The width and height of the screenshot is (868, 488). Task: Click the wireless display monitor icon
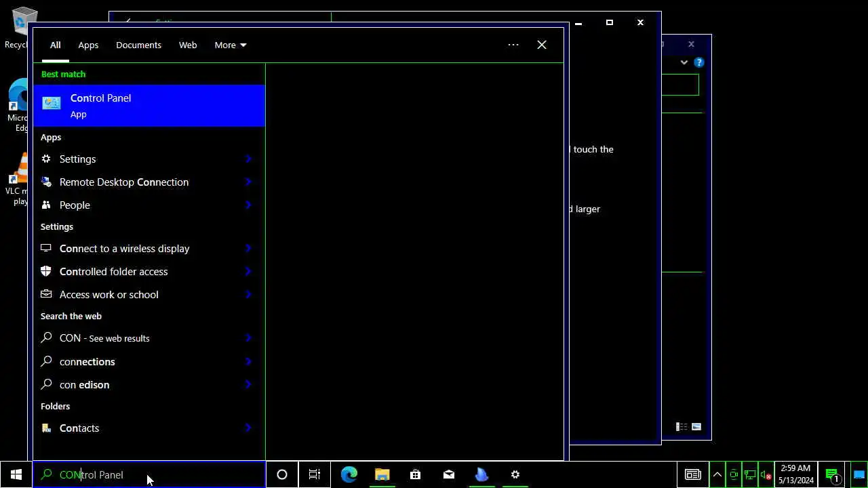[46, 248]
